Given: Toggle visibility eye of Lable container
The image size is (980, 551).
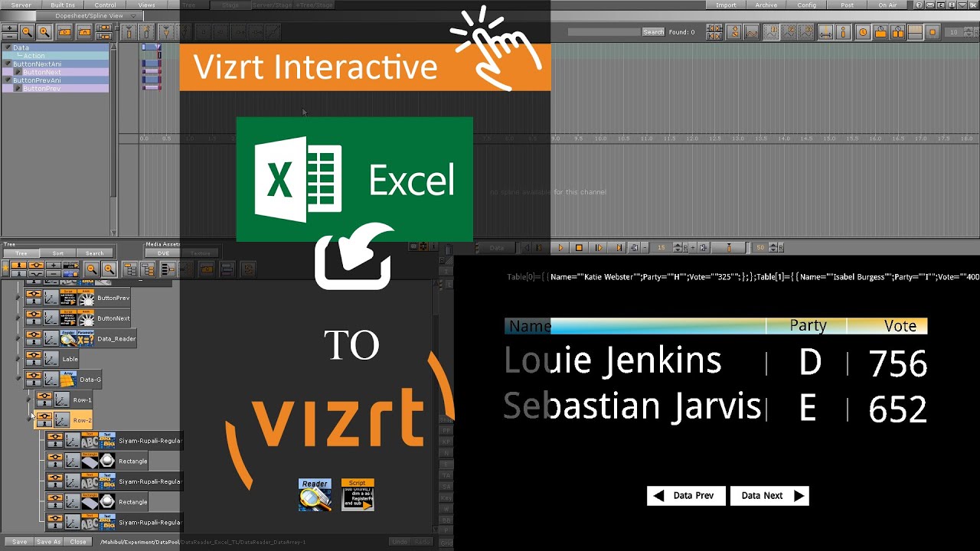Looking at the screenshot, I should pyautogui.click(x=34, y=356).
